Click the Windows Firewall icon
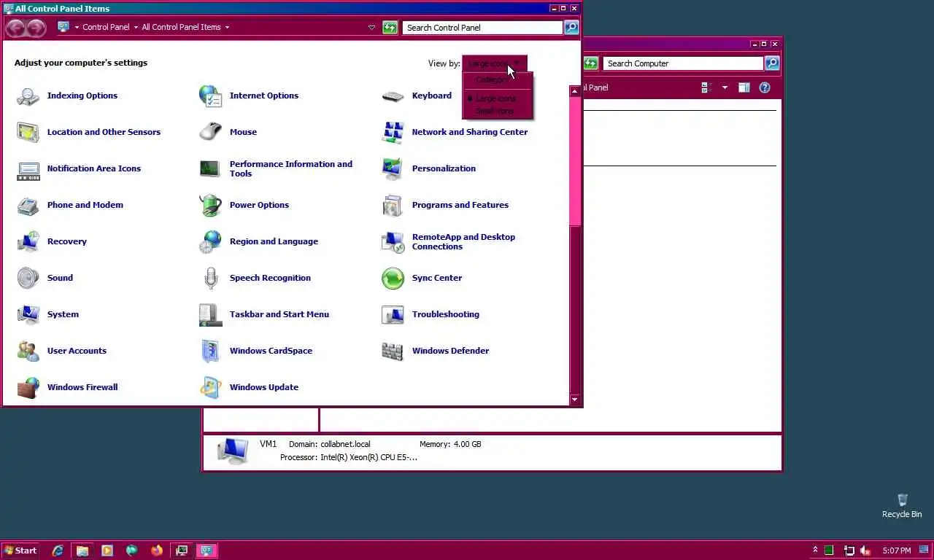 tap(28, 387)
